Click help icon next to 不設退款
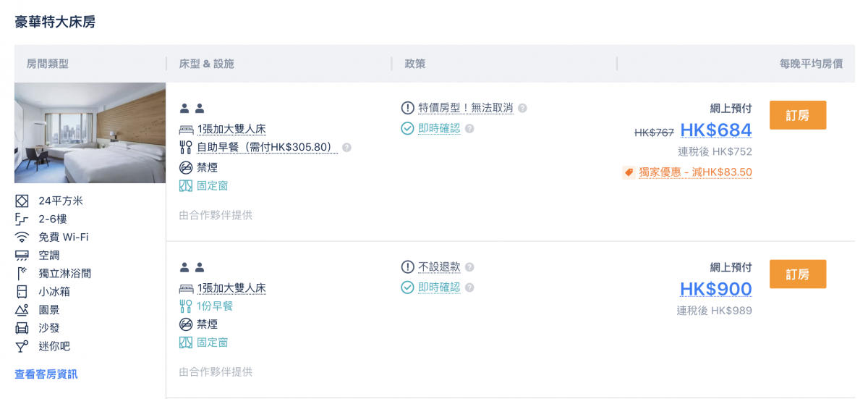Image resolution: width=868 pixels, height=399 pixels. click(x=469, y=267)
